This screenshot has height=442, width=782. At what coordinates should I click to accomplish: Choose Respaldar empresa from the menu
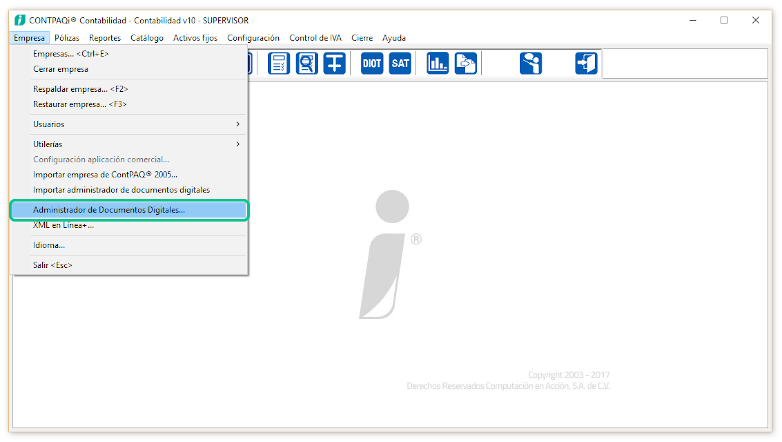[x=80, y=89]
